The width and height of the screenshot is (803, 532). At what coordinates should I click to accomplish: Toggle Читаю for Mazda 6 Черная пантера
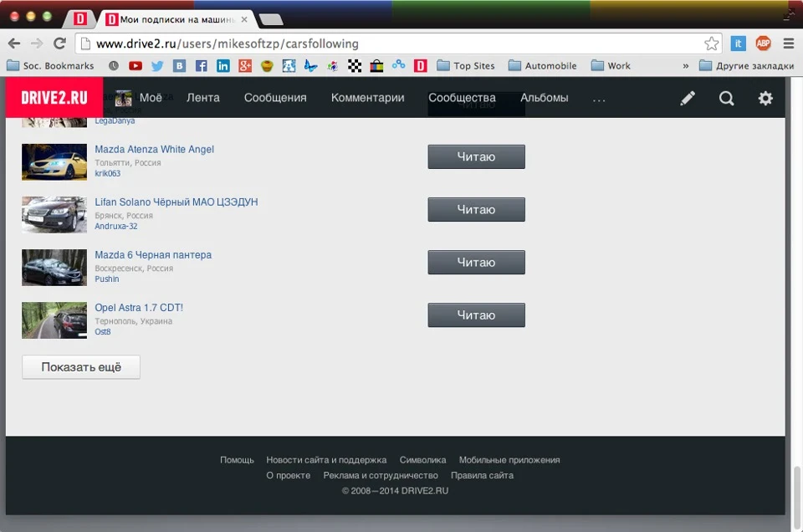click(x=476, y=262)
